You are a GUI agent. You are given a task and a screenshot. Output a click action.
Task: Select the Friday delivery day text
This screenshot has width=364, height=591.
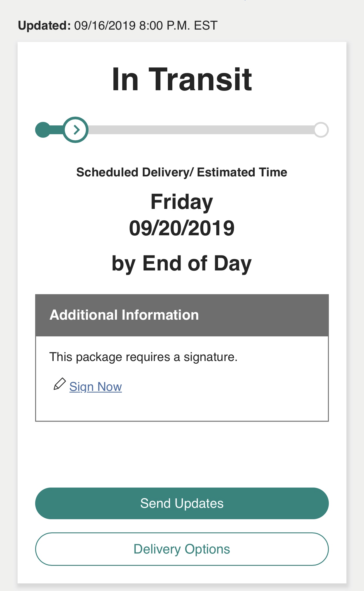click(x=182, y=202)
